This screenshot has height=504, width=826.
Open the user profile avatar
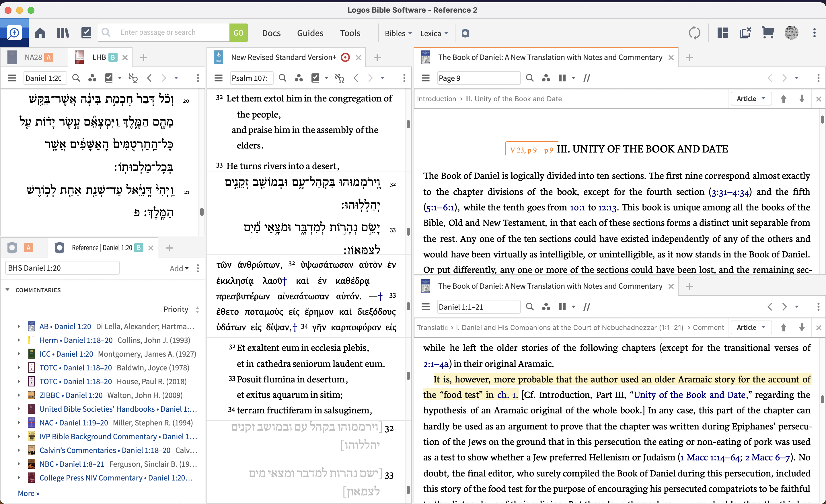tap(791, 33)
